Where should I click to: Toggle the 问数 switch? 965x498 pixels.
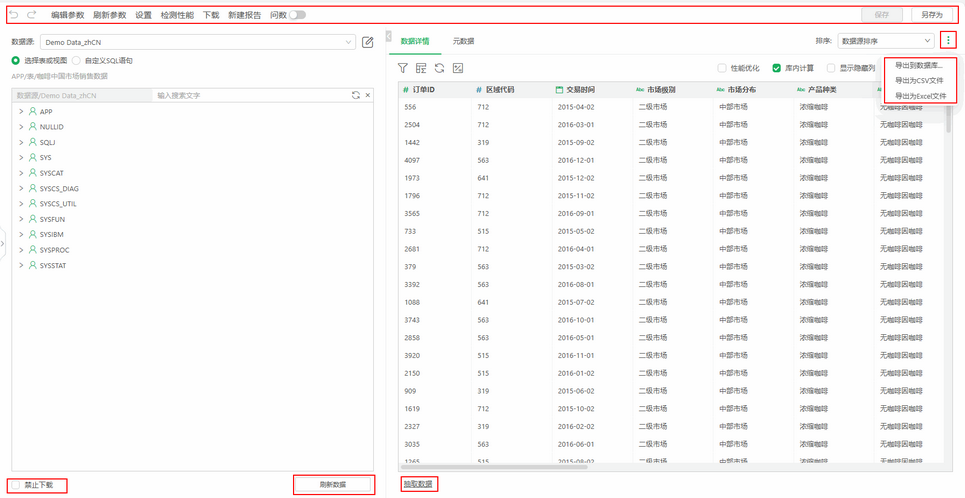[x=297, y=15]
